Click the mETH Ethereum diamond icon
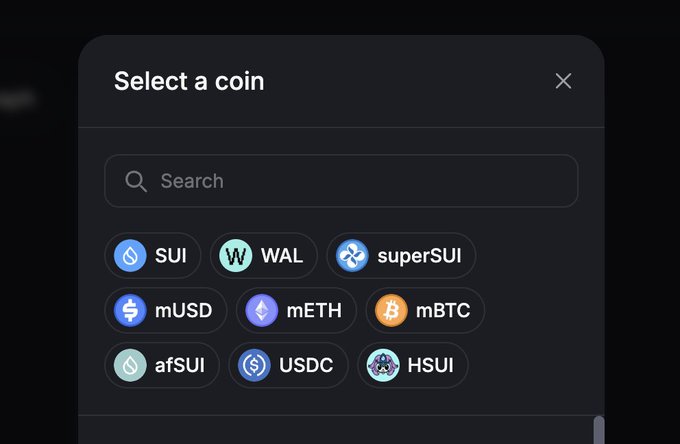Image resolution: width=680 pixels, height=444 pixels. tap(262, 310)
